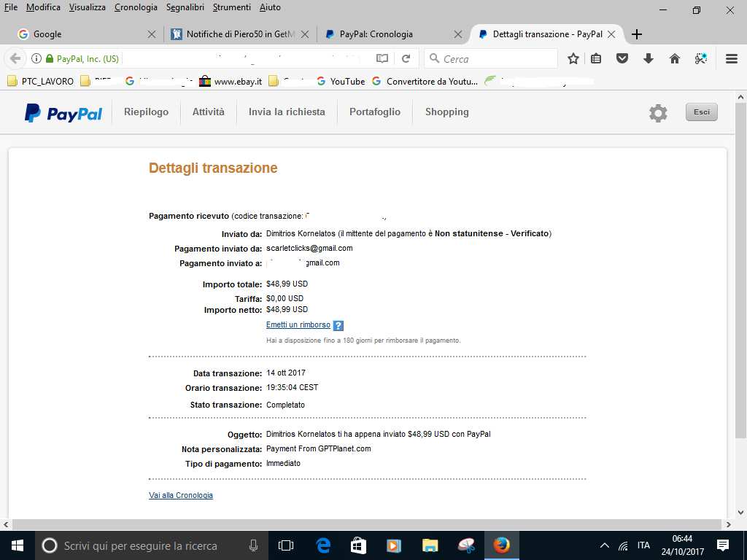
Task: Open Invia la richiesta page
Action: pos(287,112)
